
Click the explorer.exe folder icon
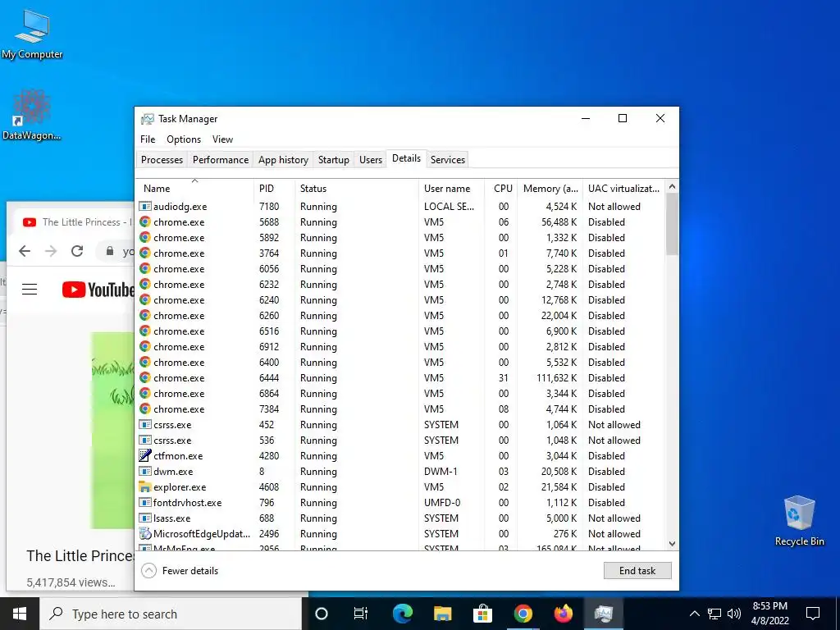coord(144,487)
